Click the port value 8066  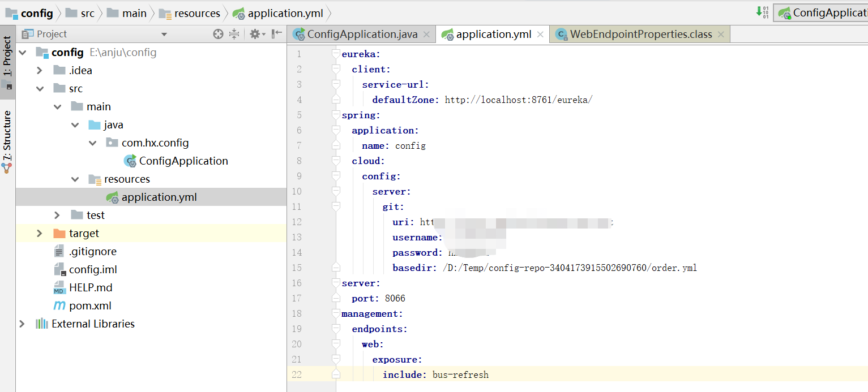click(395, 299)
